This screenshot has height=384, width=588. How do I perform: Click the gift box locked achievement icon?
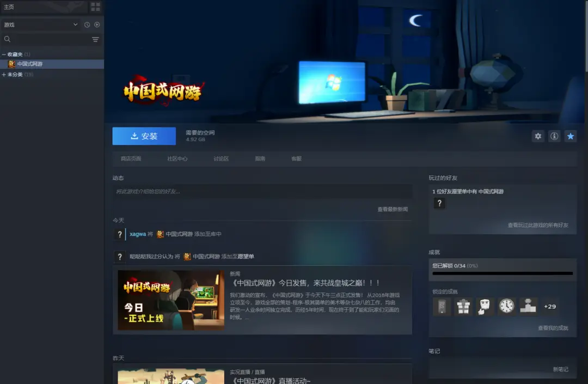(463, 306)
